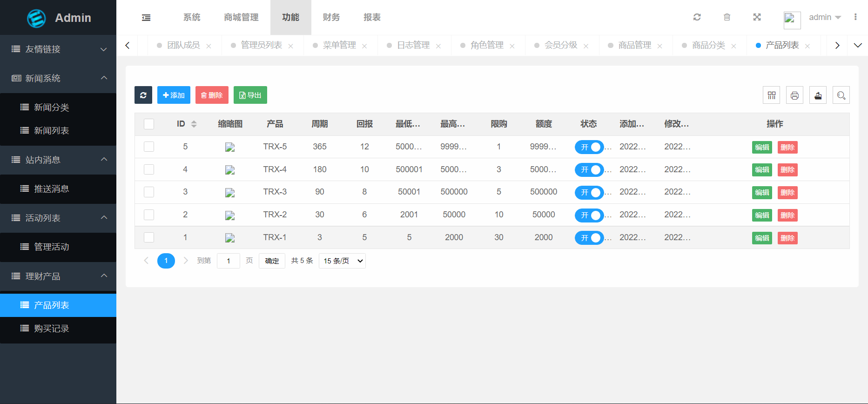Check the checkbox for TRX-2 row

pos(149,215)
